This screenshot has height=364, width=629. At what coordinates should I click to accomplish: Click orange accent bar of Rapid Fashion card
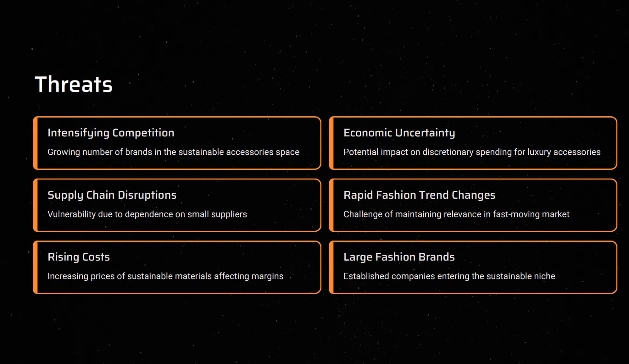tap(331, 205)
